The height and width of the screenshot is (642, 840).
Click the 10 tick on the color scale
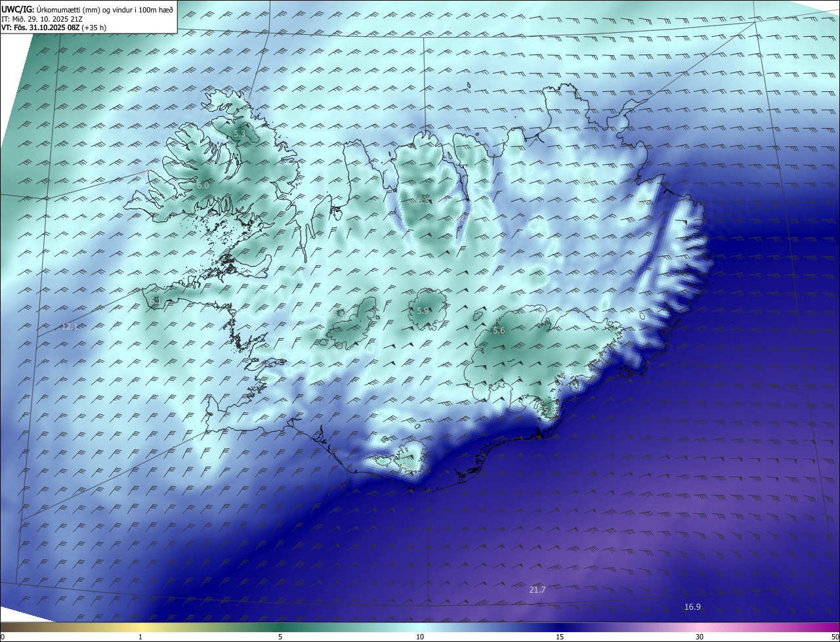coord(420,637)
